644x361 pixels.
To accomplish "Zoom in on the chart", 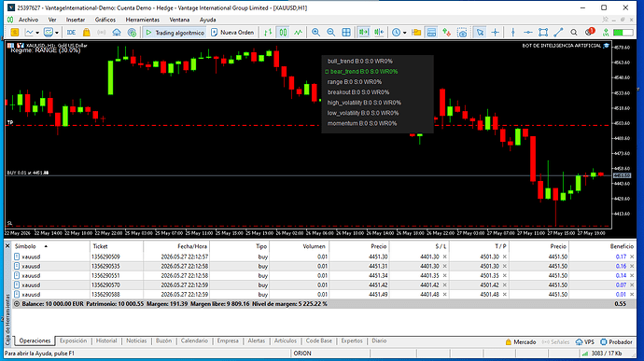I will [x=315, y=32].
